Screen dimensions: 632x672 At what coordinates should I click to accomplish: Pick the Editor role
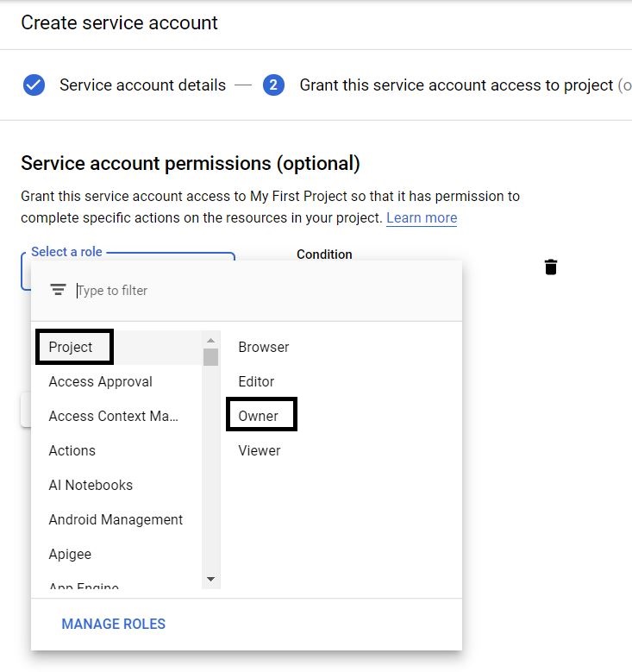pos(256,381)
